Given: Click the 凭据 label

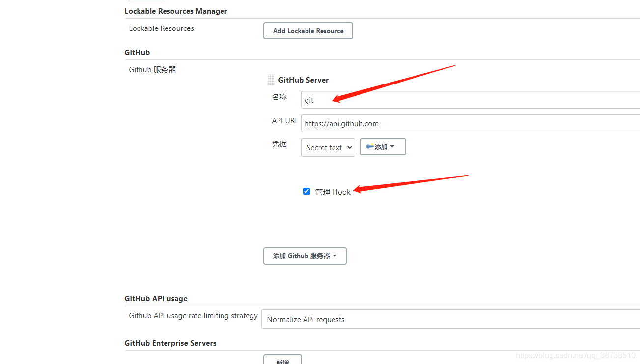Looking at the screenshot, I should (x=279, y=144).
